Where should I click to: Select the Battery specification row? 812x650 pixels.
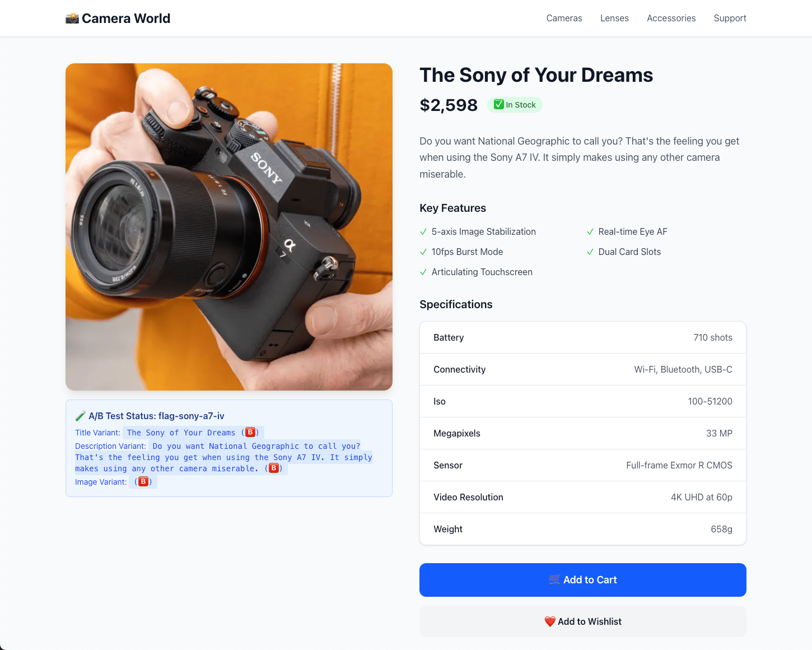(583, 337)
